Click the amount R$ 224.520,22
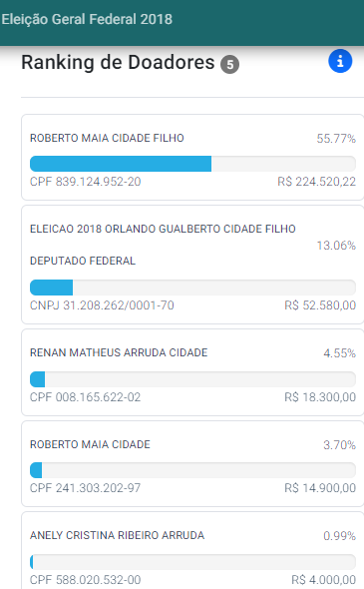The height and width of the screenshot is (589, 364). 316,182
